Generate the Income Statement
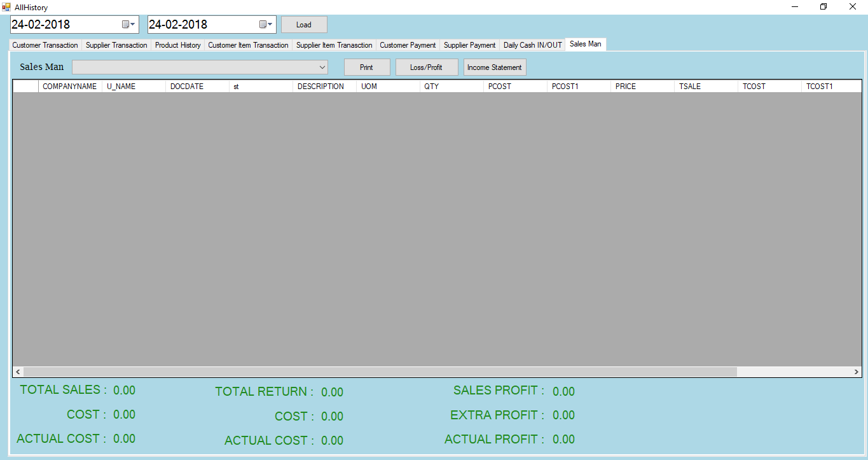The width and height of the screenshot is (868, 460). coord(494,67)
